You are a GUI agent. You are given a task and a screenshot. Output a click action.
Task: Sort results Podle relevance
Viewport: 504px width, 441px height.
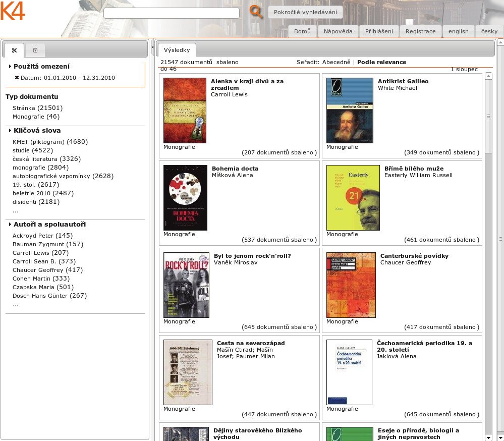pos(381,62)
